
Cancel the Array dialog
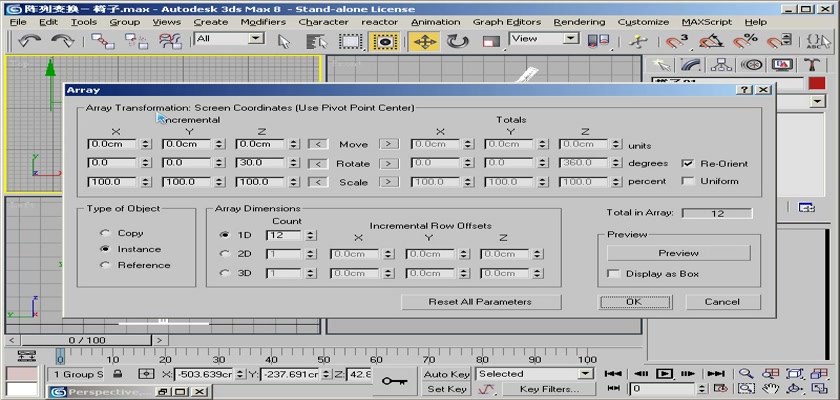[722, 302]
